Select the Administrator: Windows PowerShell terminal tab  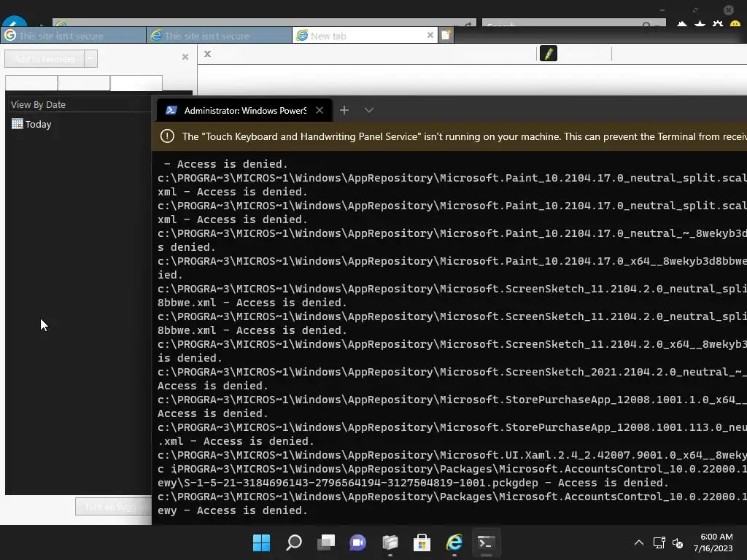click(x=245, y=111)
